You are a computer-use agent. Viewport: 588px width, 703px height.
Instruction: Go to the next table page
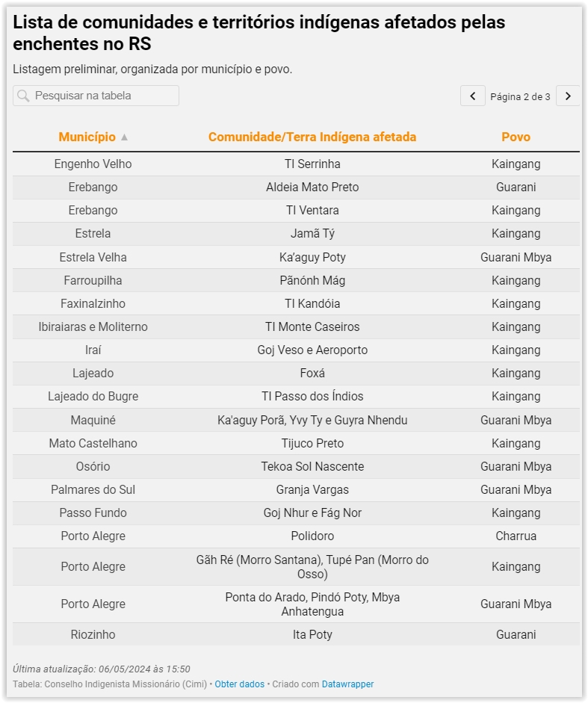[568, 96]
